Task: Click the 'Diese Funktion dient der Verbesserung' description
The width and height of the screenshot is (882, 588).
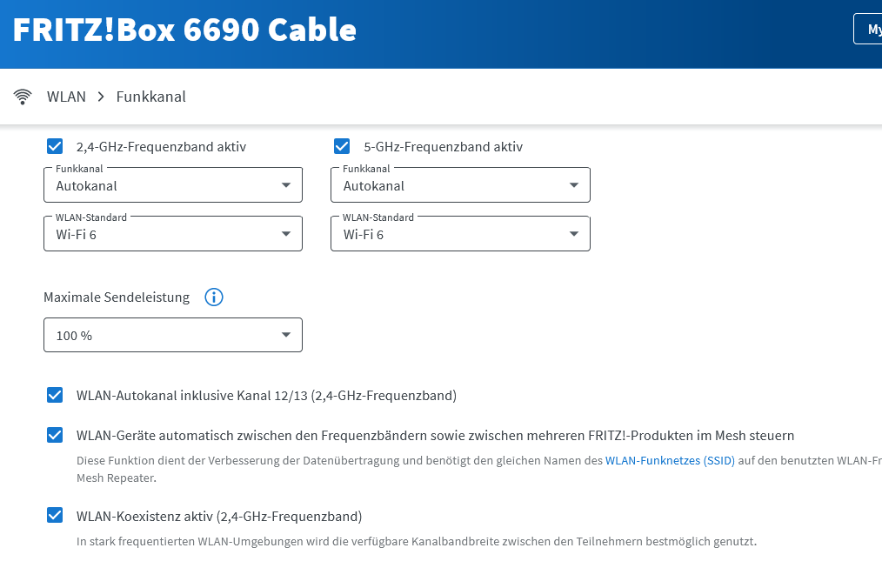Action: pyautogui.click(x=479, y=470)
